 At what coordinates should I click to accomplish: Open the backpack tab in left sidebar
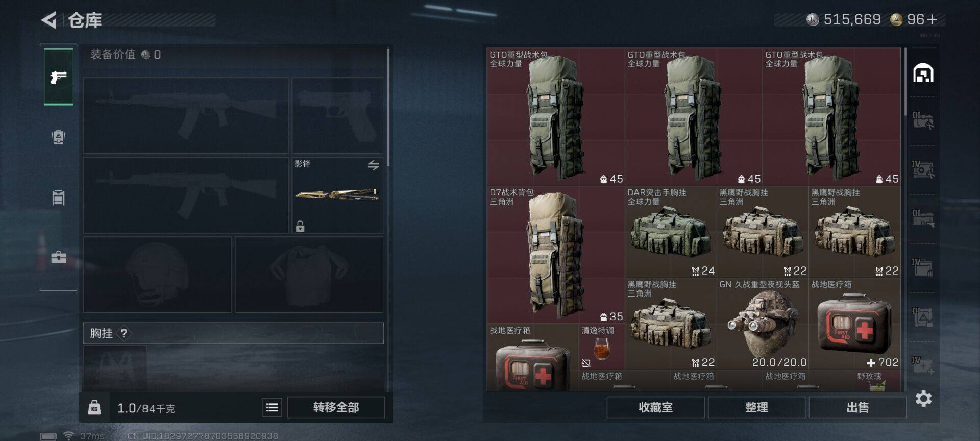click(59, 137)
